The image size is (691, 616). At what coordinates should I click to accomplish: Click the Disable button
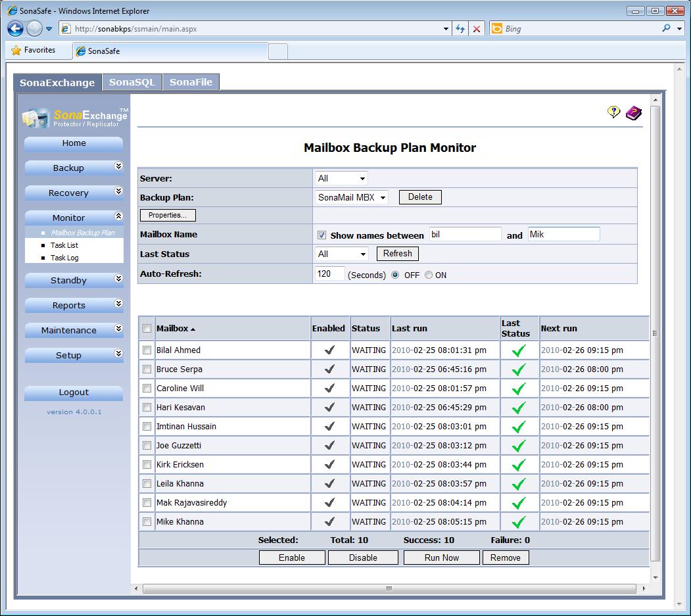click(363, 557)
